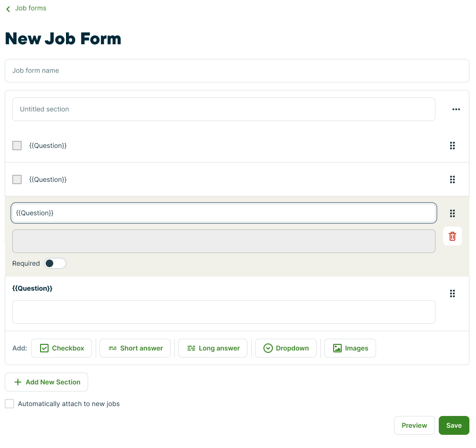The height and width of the screenshot is (448, 476).
Task: Add a Long answer question
Action: coord(213,349)
